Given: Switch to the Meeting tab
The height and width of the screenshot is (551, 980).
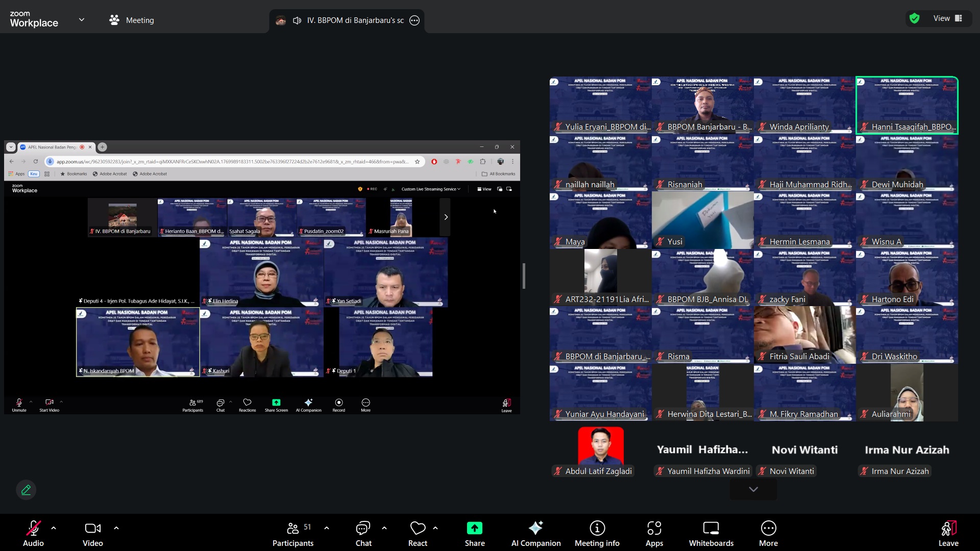Looking at the screenshot, I should [132, 20].
